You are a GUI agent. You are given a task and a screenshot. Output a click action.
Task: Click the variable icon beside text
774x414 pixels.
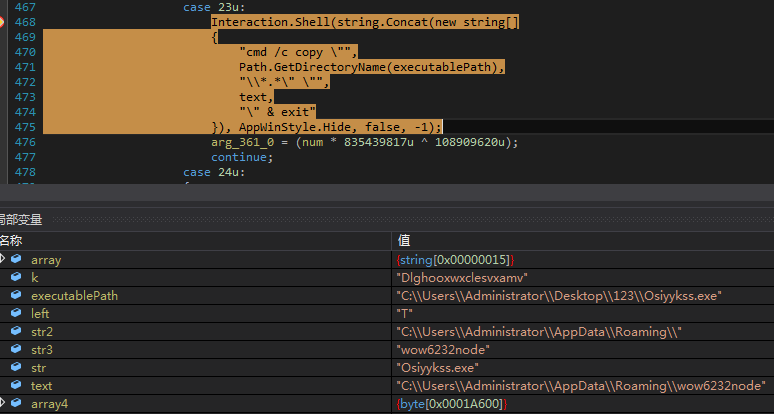pyautogui.click(x=16, y=385)
